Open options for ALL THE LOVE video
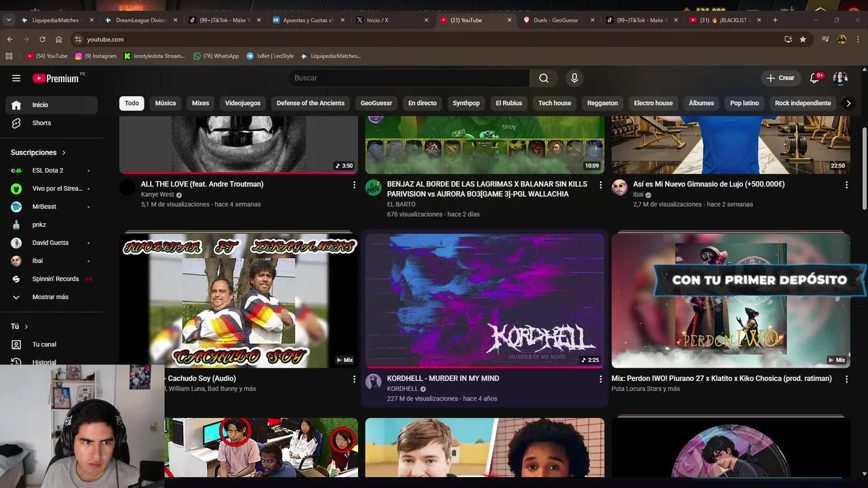Screen dimensions: 868x488 coord(354,184)
